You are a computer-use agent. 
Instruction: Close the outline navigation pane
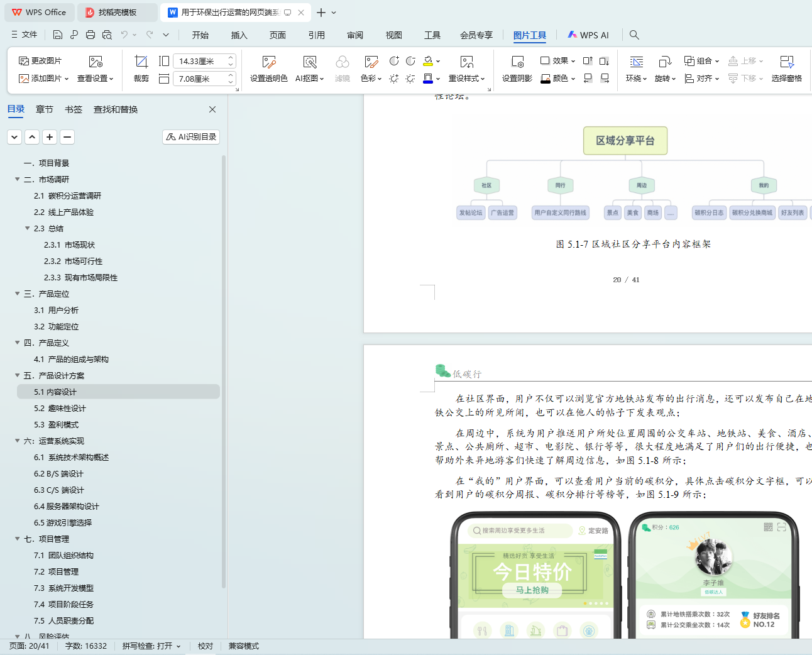coord(212,109)
